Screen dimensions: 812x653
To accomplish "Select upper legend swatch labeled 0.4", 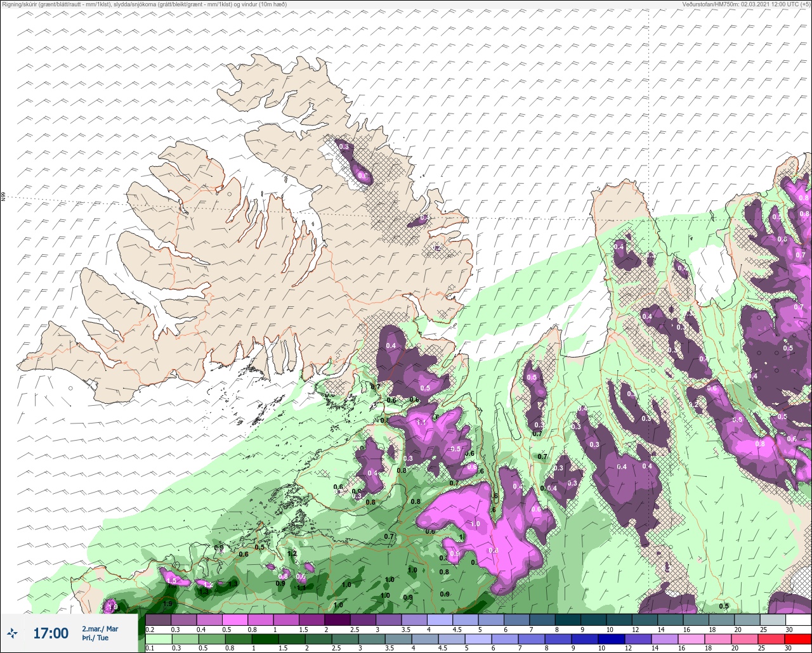I will click(210, 619).
